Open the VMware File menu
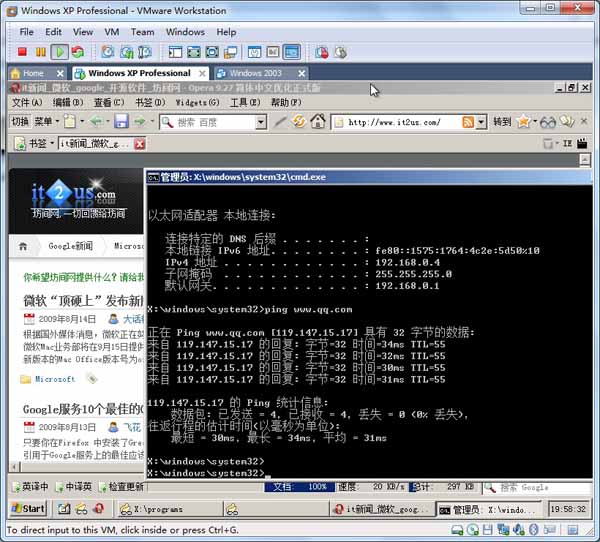This screenshot has width=600, height=542. [x=26, y=32]
